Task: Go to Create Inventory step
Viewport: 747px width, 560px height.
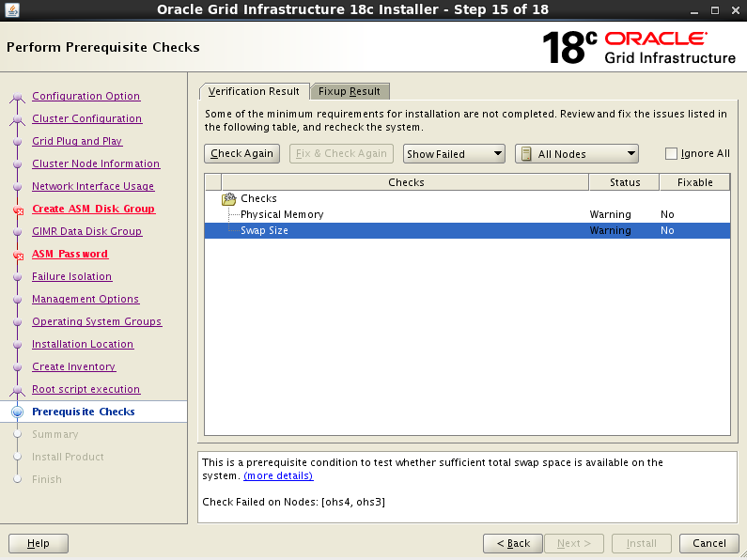Action: [x=74, y=366]
